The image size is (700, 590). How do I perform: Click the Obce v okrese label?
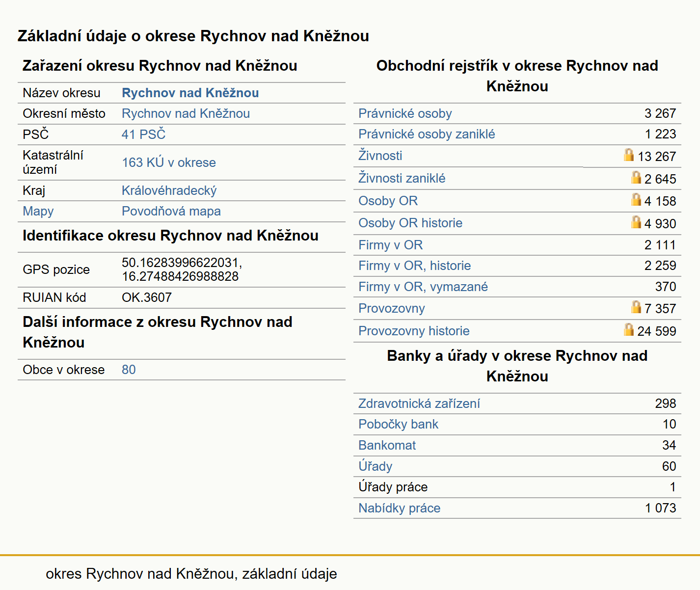[x=63, y=370]
